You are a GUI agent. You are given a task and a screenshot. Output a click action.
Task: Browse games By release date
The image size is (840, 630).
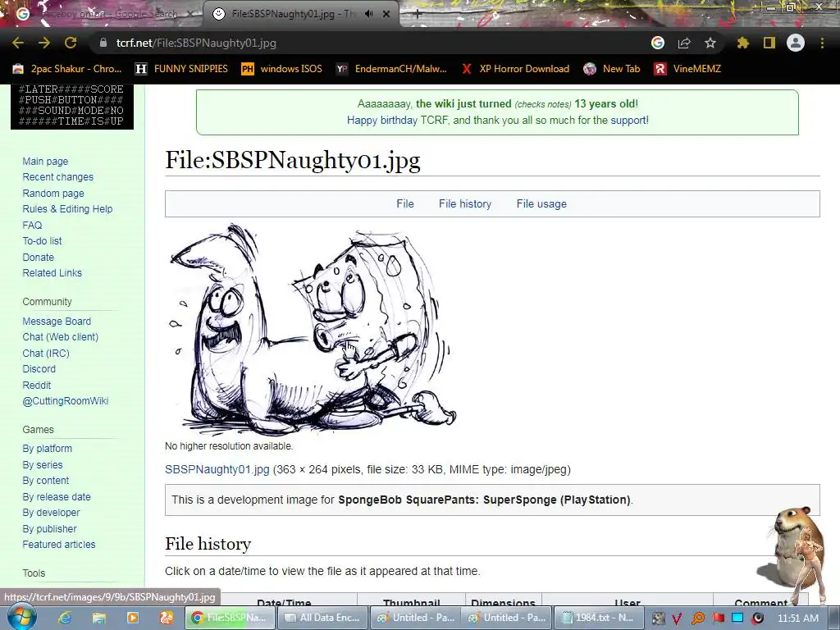point(57,496)
